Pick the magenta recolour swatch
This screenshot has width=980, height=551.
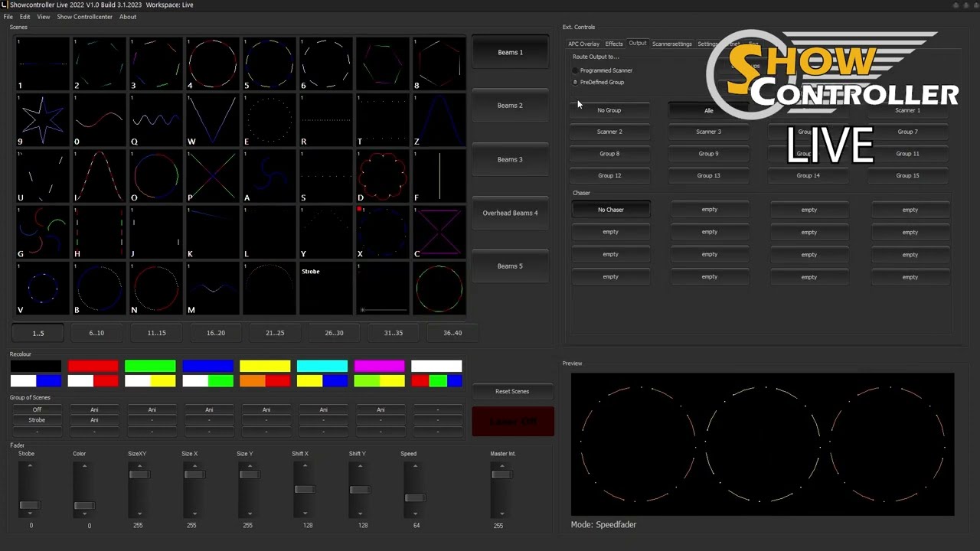pyautogui.click(x=379, y=366)
